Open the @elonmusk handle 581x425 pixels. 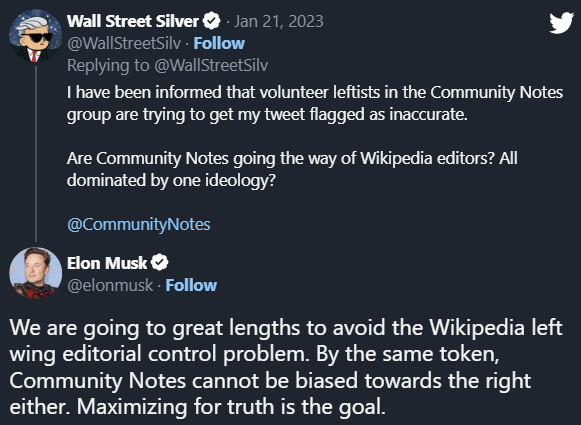click(110, 285)
